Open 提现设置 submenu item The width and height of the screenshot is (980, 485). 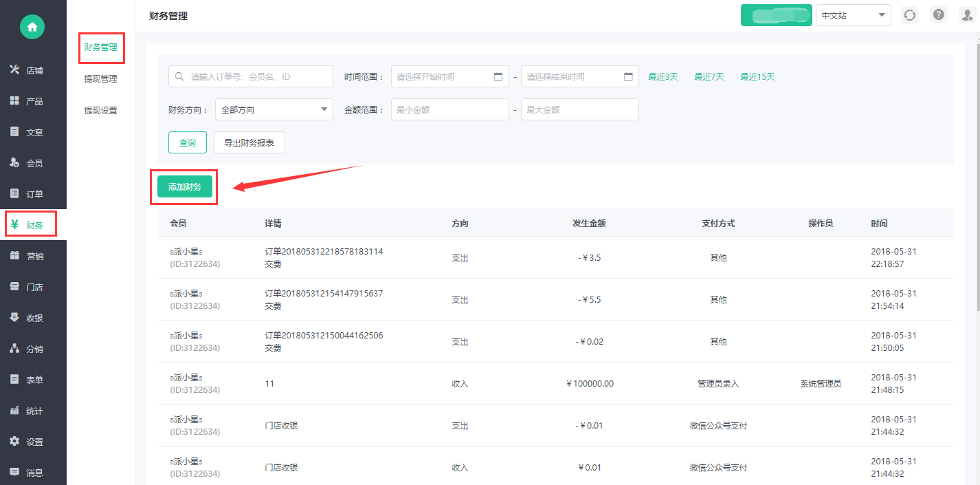100,110
